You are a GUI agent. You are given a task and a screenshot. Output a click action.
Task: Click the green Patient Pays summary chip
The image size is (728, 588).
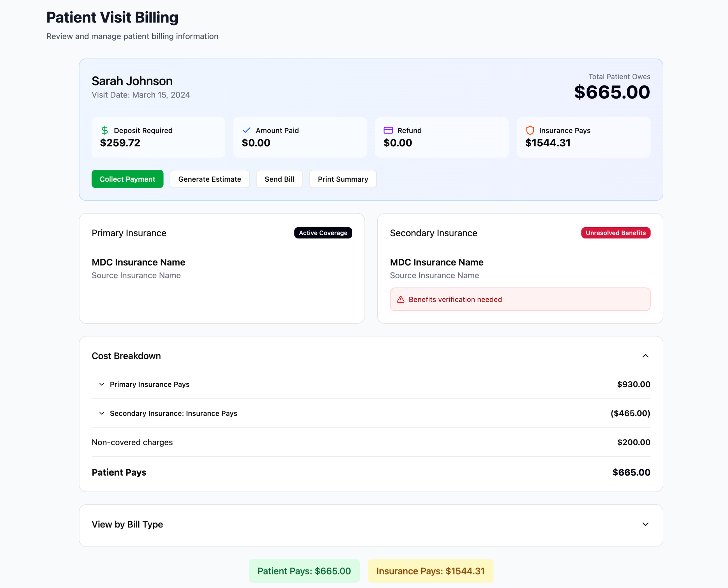coord(304,571)
